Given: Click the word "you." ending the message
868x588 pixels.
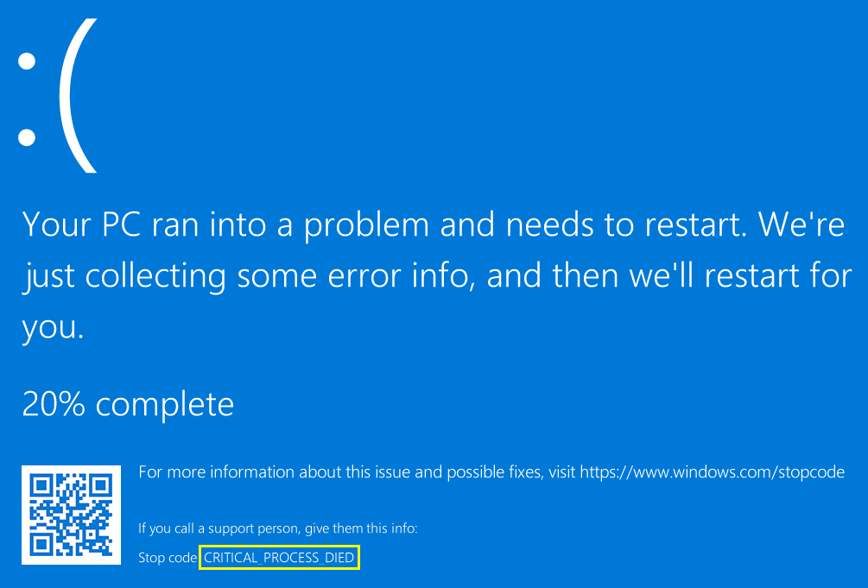Looking at the screenshot, I should point(53,326).
